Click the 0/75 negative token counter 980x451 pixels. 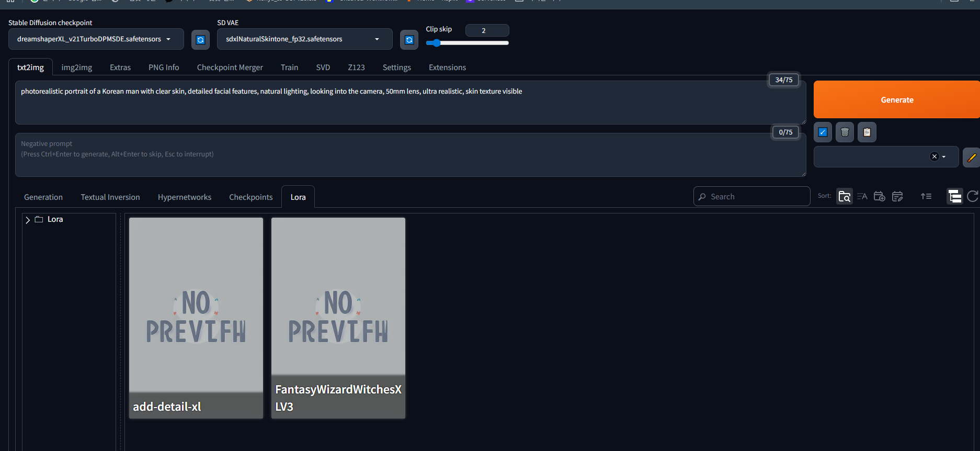pyautogui.click(x=785, y=132)
